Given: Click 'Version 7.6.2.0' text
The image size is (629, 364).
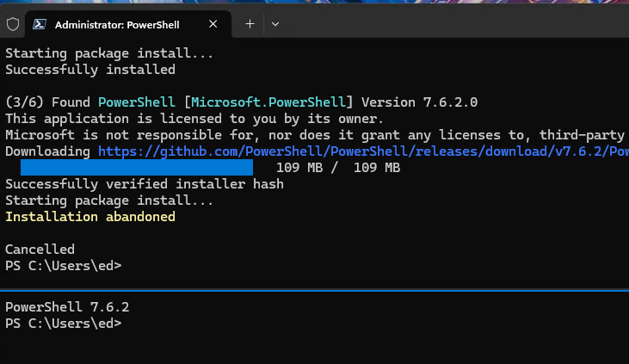Looking at the screenshot, I should [x=420, y=102].
